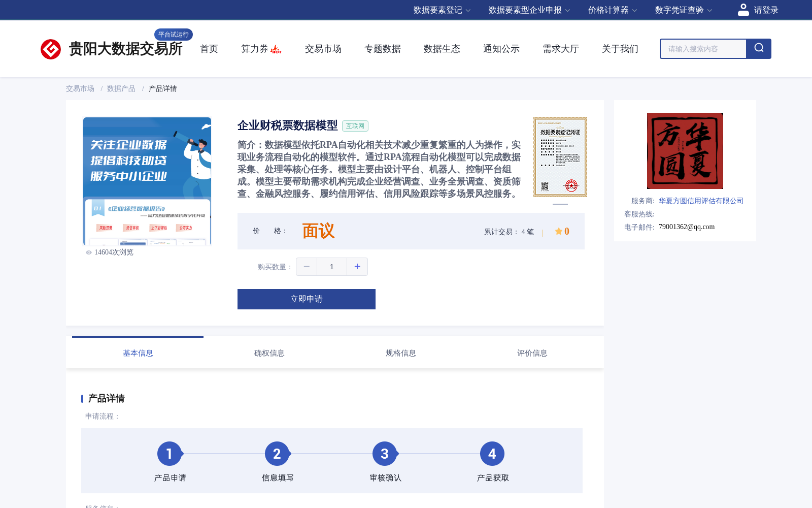Screen dimensions: 812x508
Task: Open the 需求大厅 menu item
Action: [561, 49]
